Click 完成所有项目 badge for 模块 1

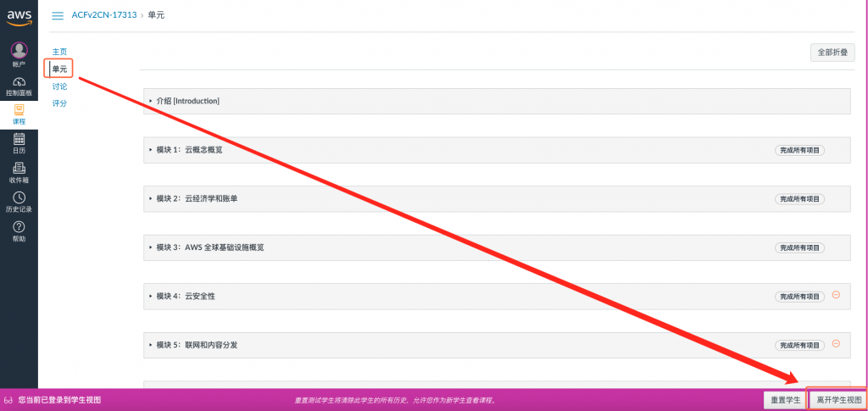pyautogui.click(x=799, y=150)
